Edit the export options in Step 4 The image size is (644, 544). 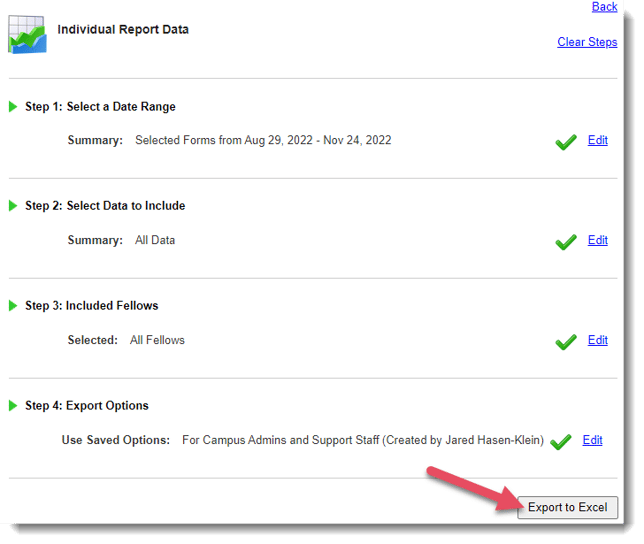[592, 440]
